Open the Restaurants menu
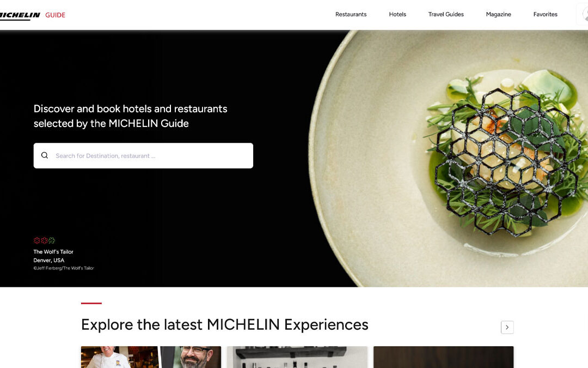The height and width of the screenshot is (368, 588). [x=351, y=14]
